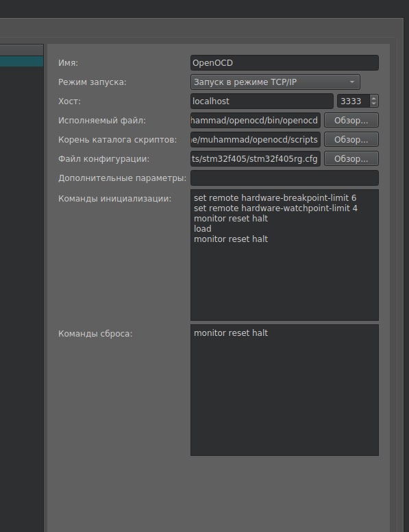Open the Режим запуска dropdown

tap(275, 82)
